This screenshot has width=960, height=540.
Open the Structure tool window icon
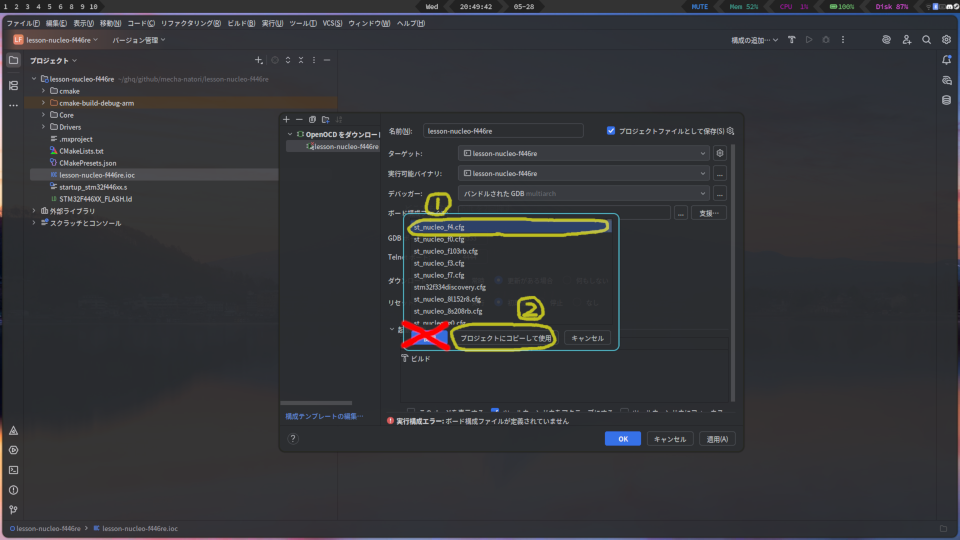pyautogui.click(x=13, y=86)
